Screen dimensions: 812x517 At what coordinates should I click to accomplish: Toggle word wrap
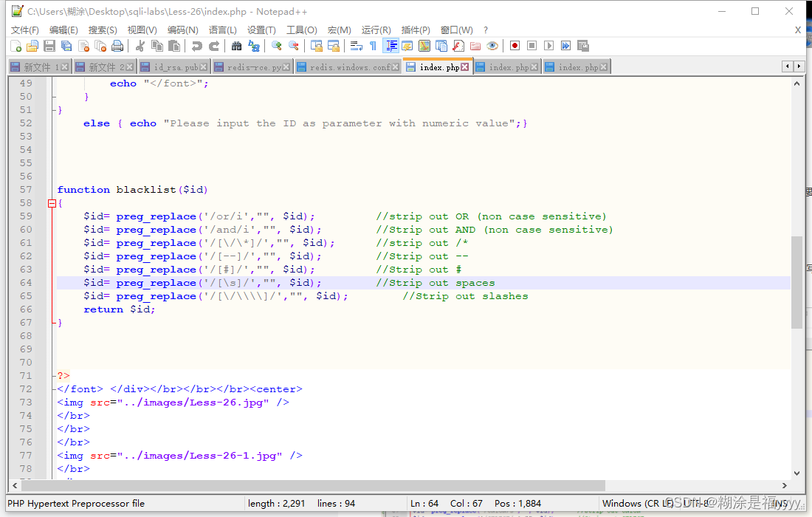[357, 46]
